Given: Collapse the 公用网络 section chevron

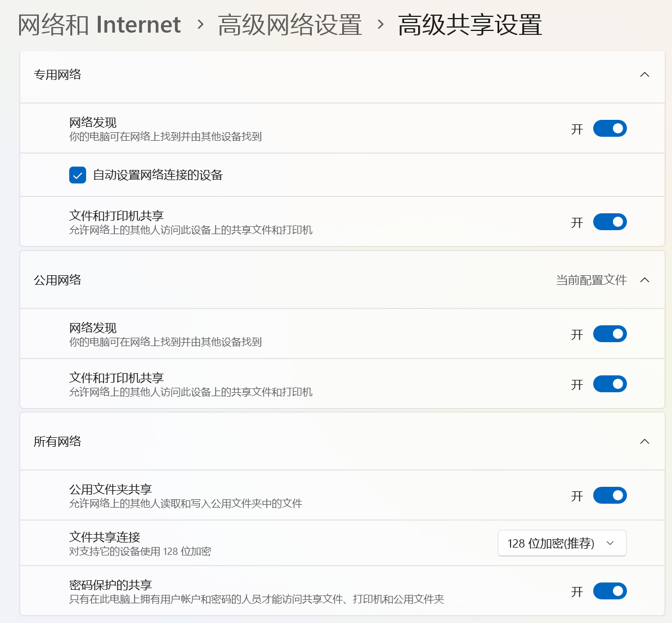Looking at the screenshot, I should (x=644, y=280).
